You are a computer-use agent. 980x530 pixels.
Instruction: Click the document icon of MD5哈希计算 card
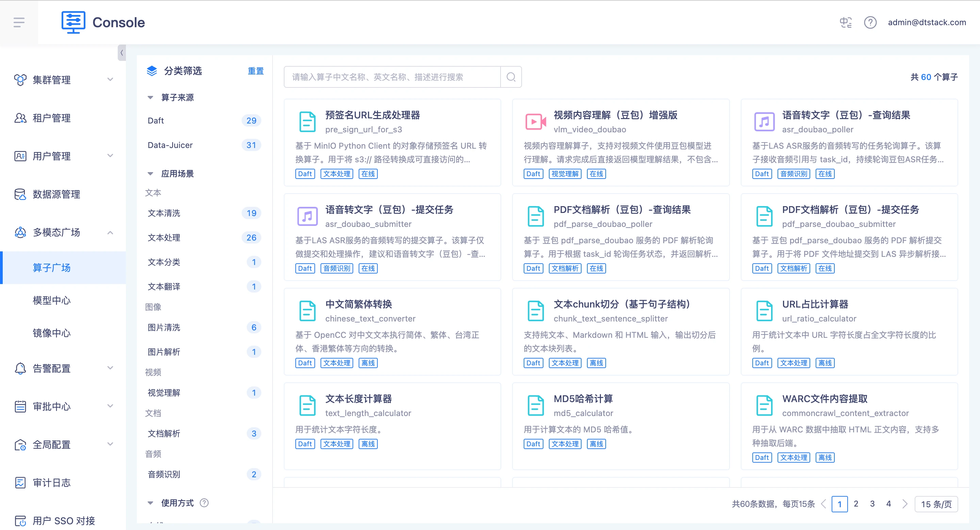pos(536,405)
